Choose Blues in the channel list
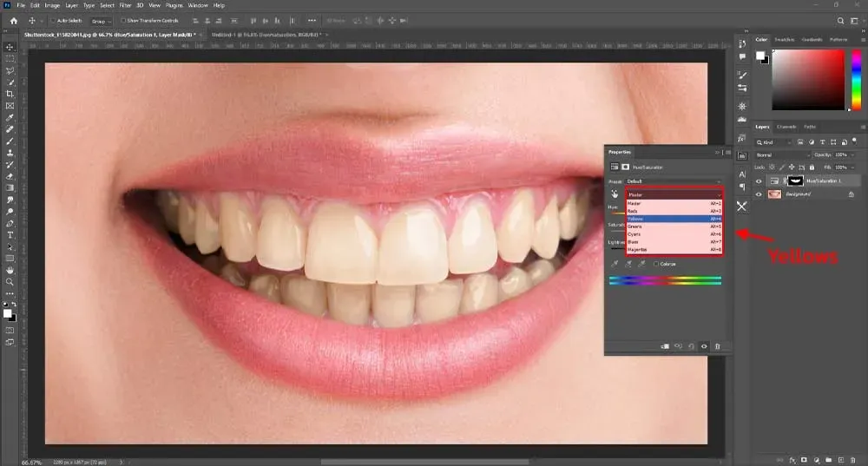The image size is (868, 466). coord(674,242)
